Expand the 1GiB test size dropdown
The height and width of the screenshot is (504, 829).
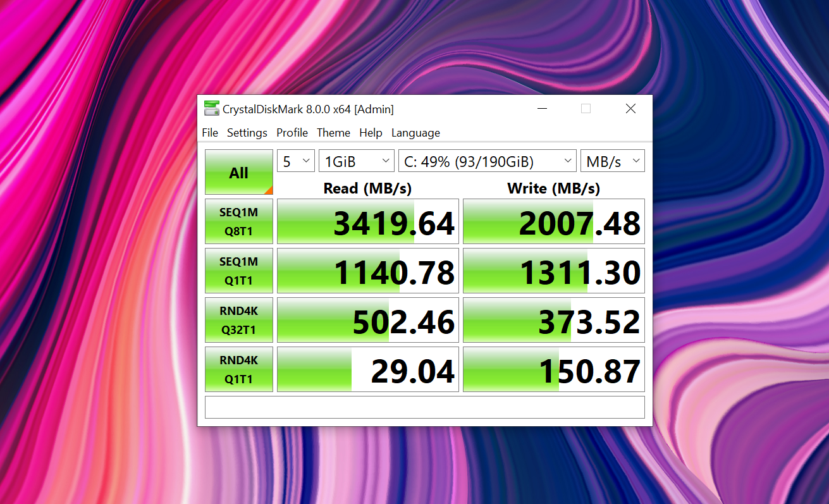click(x=357, y=161)
